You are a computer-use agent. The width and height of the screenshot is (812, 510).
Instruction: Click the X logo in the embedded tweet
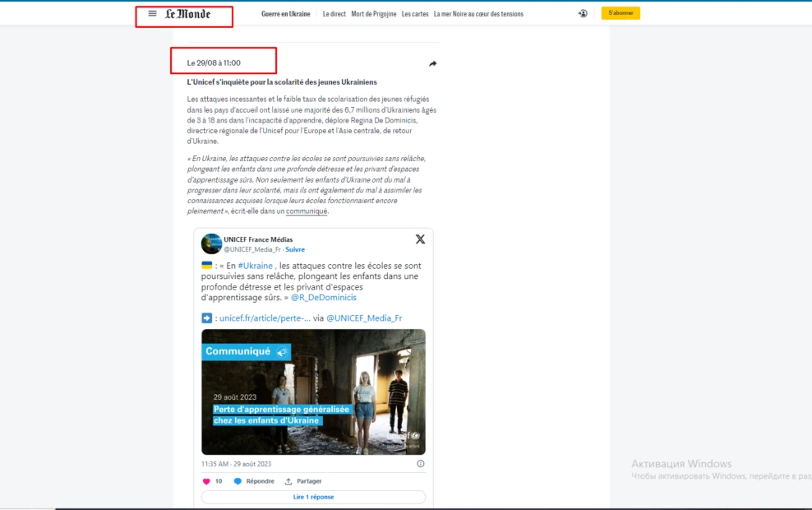(420, 239)
